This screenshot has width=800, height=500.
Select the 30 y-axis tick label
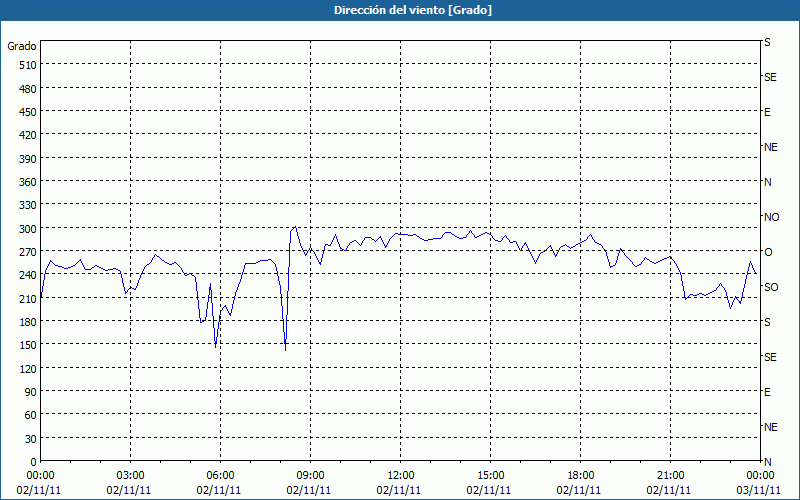[31, 439]
